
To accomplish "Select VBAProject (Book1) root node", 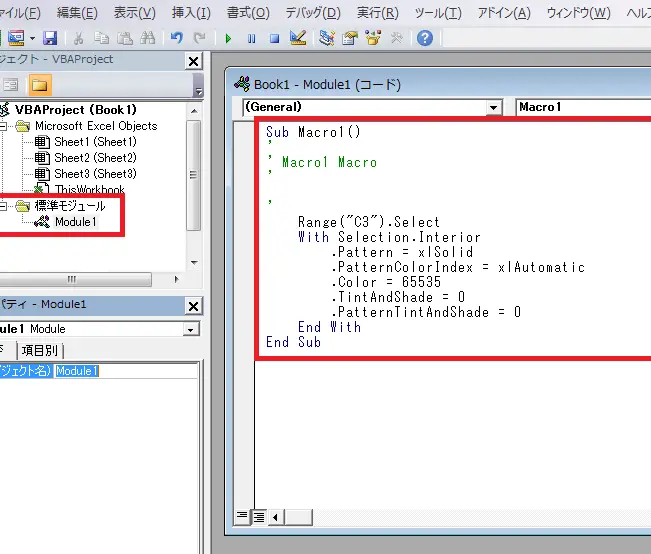I will coord(76,110).
